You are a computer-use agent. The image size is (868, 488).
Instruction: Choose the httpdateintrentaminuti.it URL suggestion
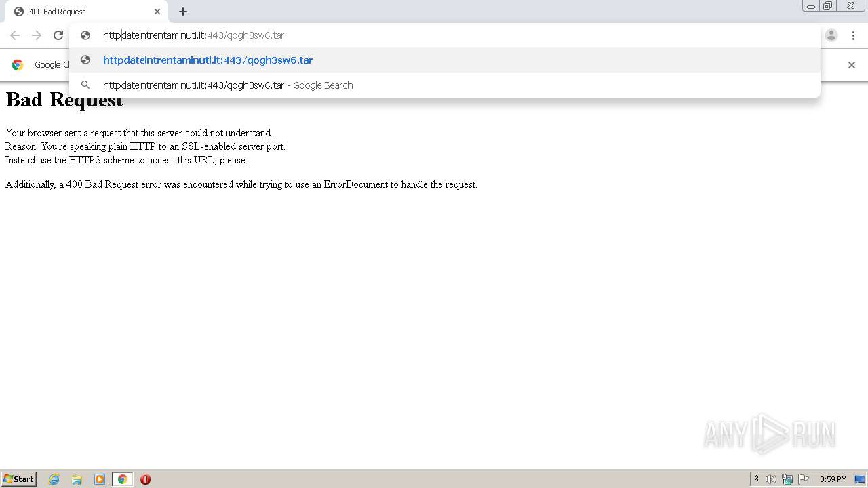(445, 60)
